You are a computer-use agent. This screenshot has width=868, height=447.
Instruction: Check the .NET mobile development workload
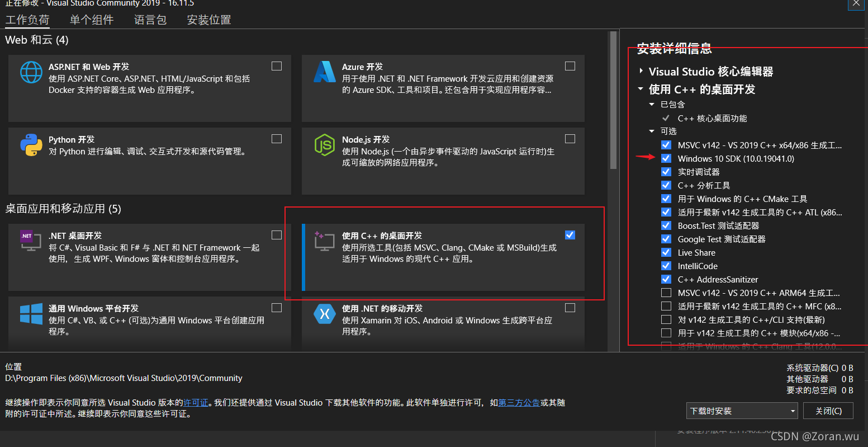tap(570, 308)
